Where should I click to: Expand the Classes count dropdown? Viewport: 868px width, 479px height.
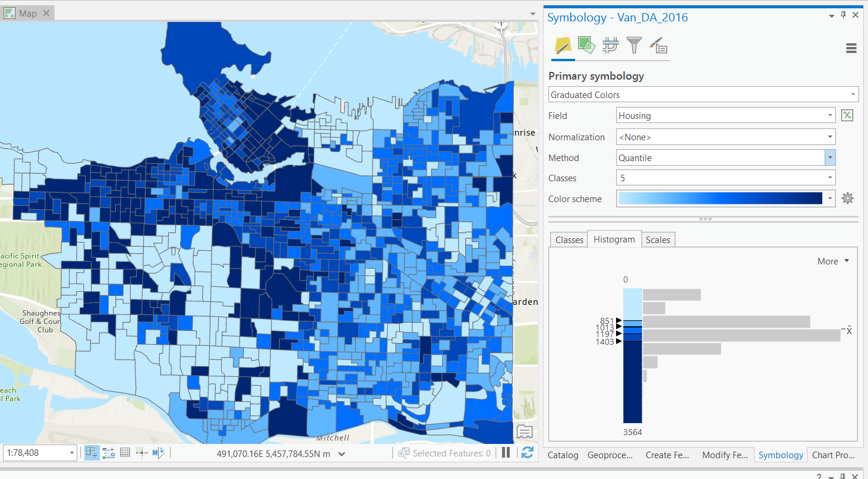830,178
